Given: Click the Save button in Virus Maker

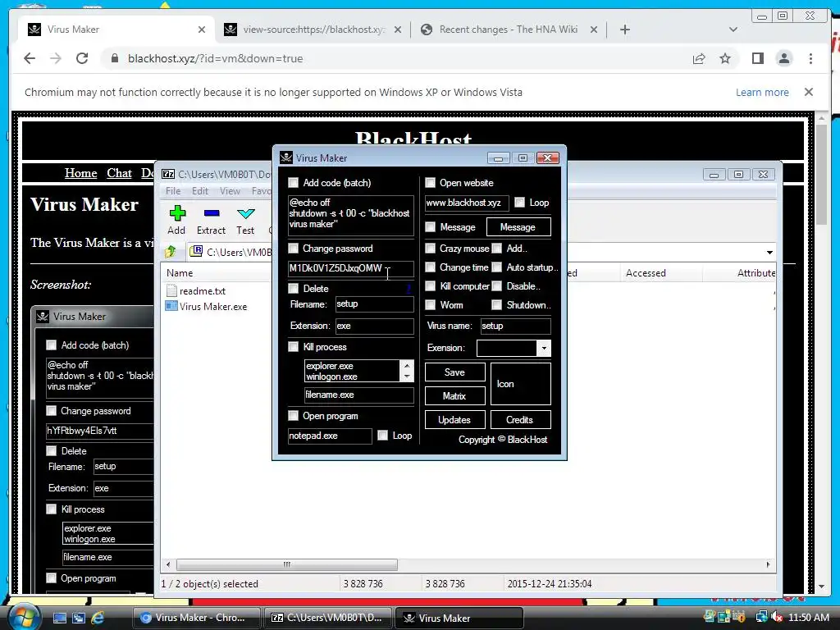Looking at the screenshot, I should 454,372.
